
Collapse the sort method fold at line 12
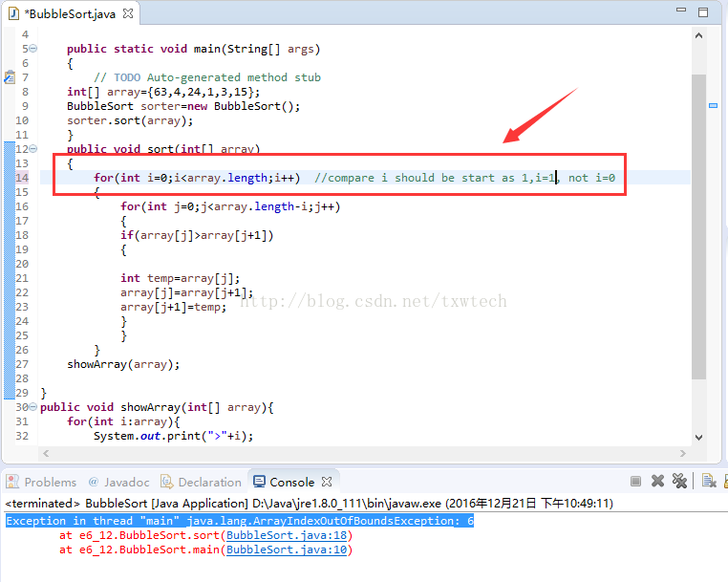click(33, 149)
